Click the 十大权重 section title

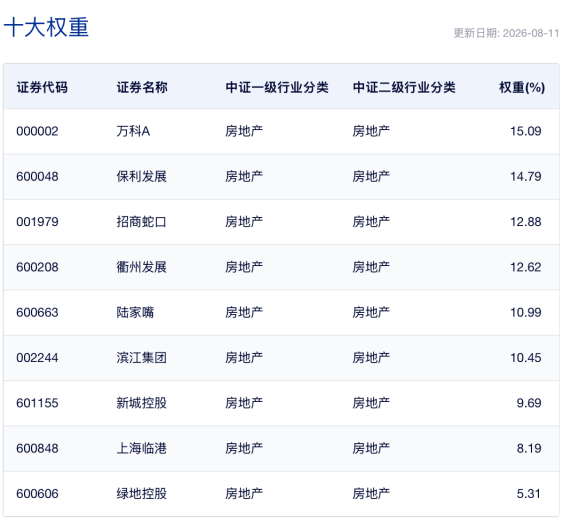46,27
